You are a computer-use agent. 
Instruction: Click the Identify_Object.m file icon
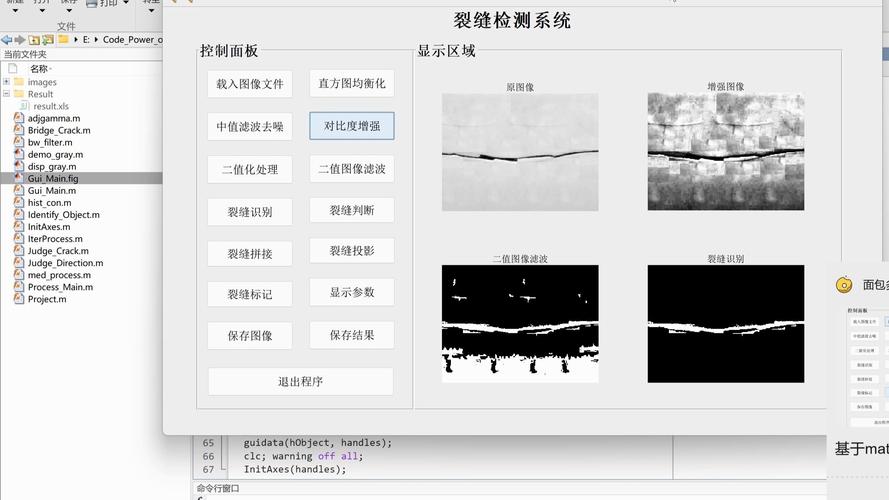point(19,214)
